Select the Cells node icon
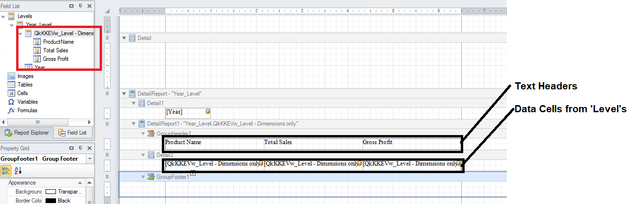This screenshot has width=644, height=204. pyautogui.click(x=11, y=93)
